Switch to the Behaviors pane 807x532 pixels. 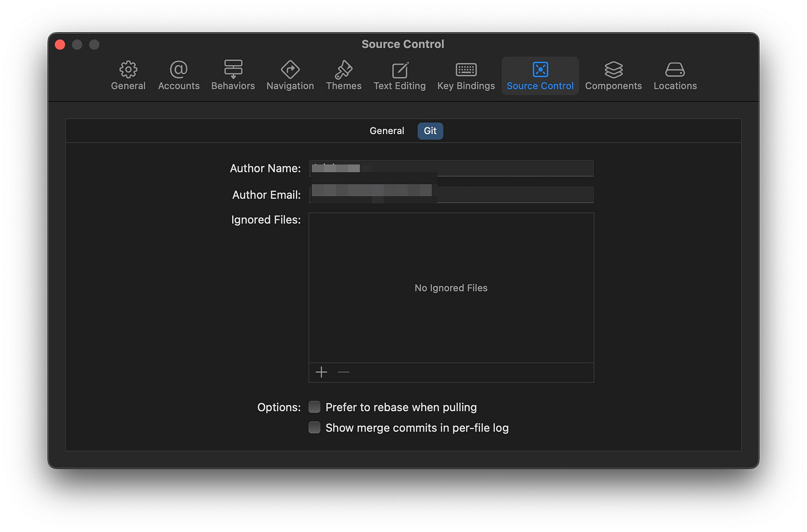(x=233, y=75)
